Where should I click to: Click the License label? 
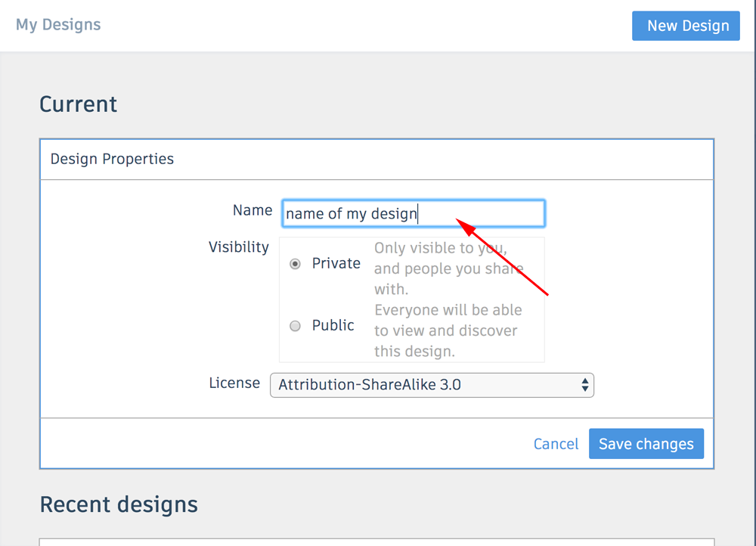pos(234,383)
